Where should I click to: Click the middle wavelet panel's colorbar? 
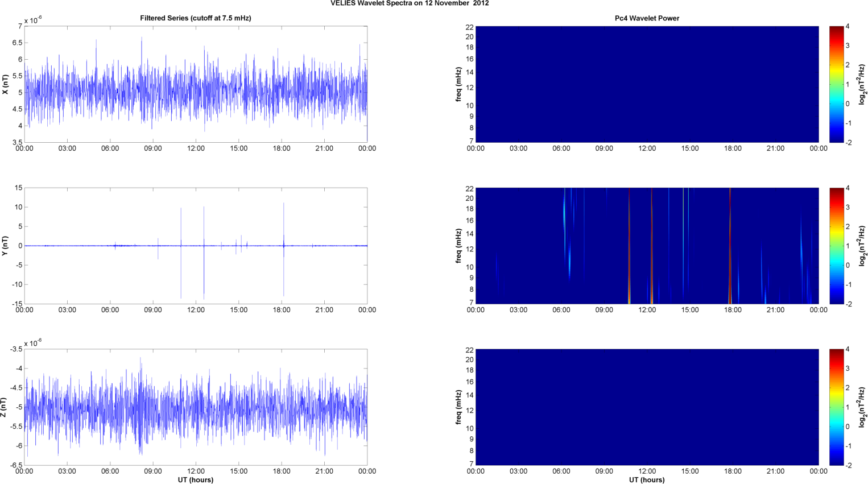(836, 246)
